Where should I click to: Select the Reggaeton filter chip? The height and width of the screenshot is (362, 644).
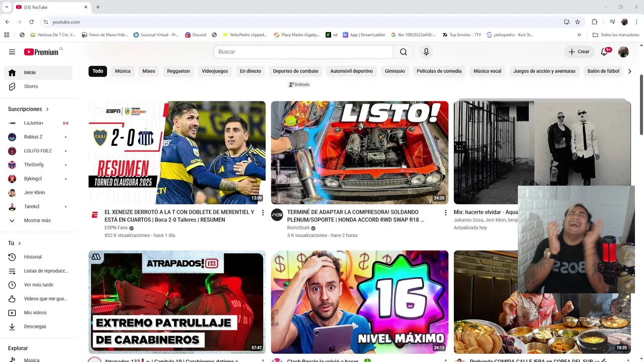point(179,71)
